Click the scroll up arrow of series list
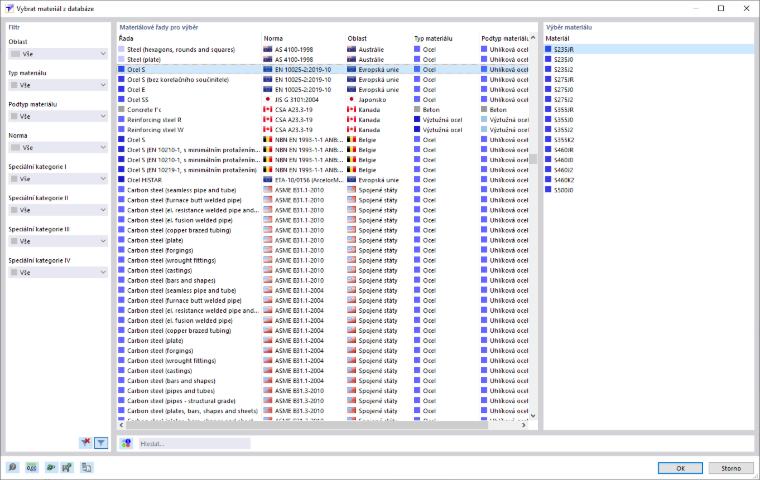This screenshot has height=480, width=760. 533,38
